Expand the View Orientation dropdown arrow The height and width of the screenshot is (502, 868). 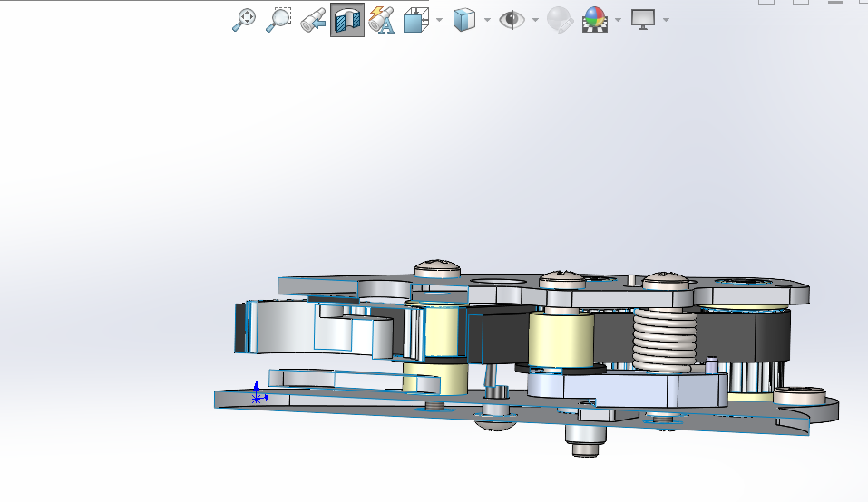(439, 19)
